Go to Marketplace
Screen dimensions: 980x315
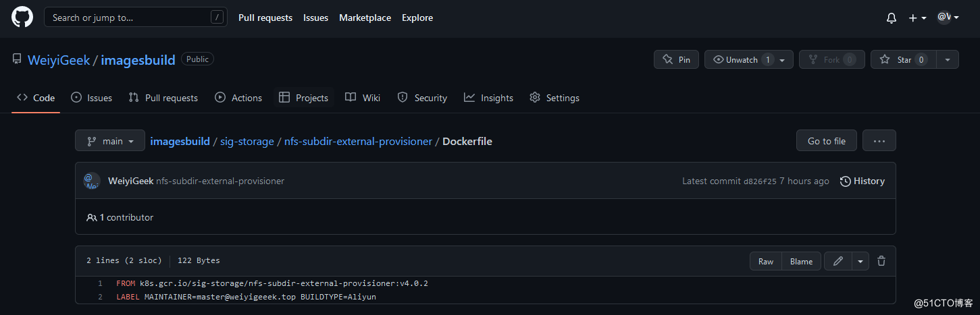click(x=365, y=18)
